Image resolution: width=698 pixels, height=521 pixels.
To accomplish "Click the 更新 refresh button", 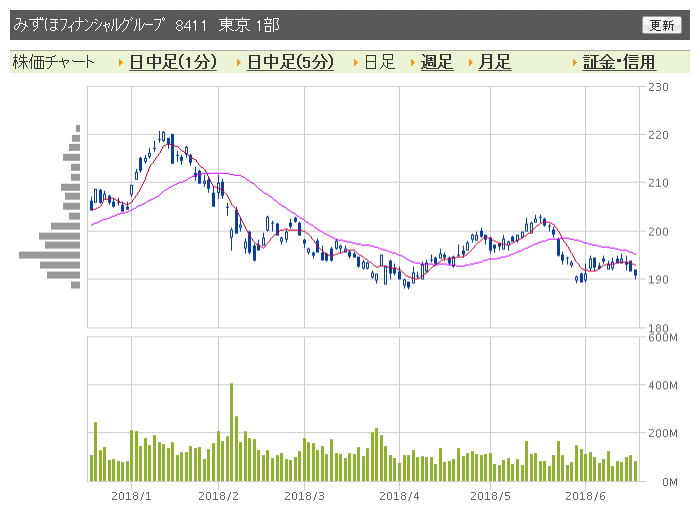I will [661, 25].
